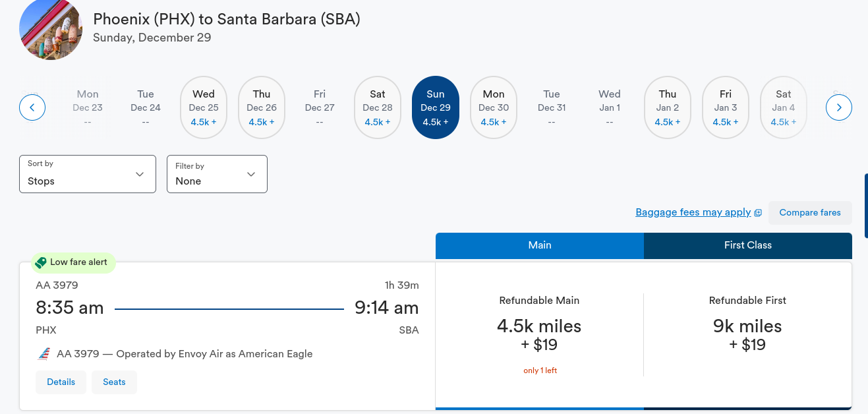View Seats for flight AA 3979
The width and height of the screenshot is (868, 414).
[114, 382]
